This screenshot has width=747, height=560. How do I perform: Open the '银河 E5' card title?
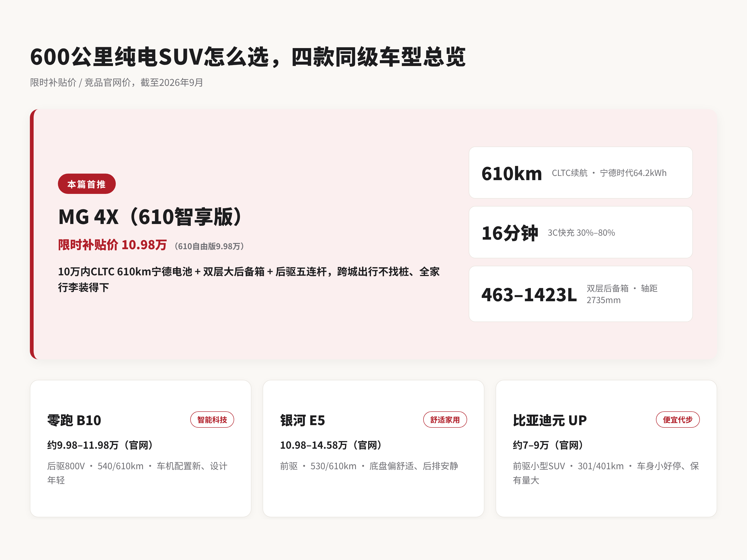(303, 420)
